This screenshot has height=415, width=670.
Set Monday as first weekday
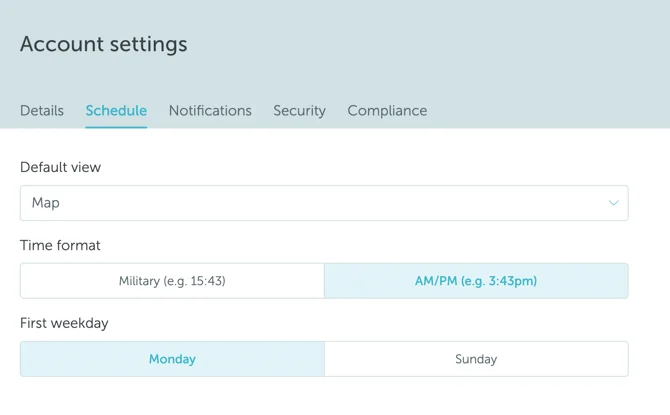[172, 359]
